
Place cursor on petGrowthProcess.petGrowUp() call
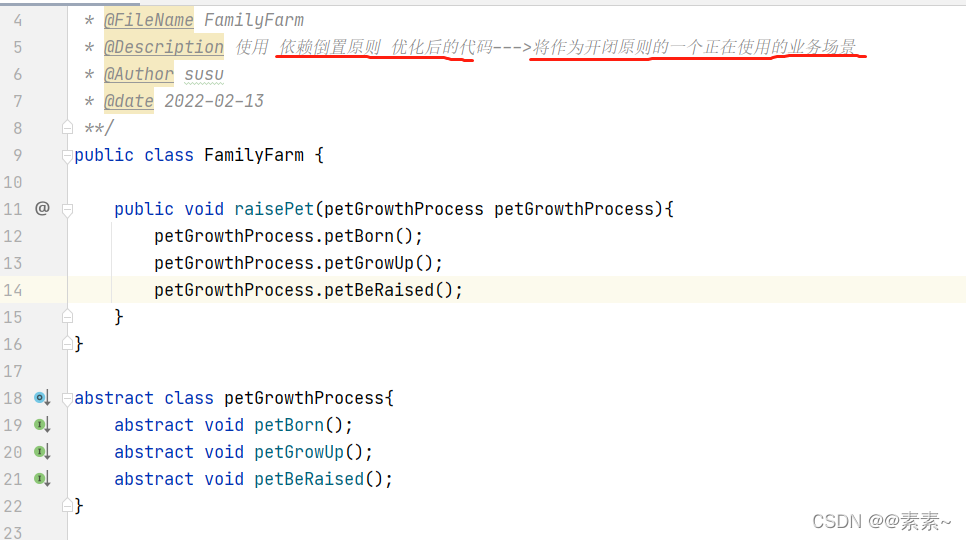[x=298, y=264]
